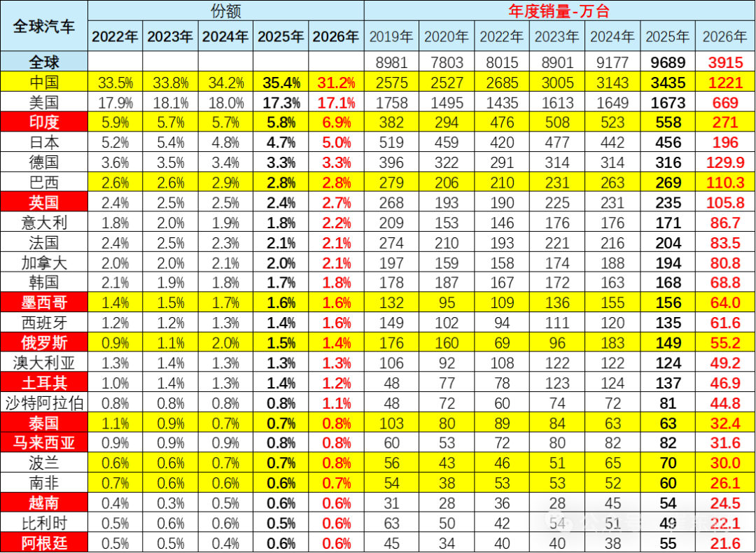The width and height of the screenshot is (756, 553).
Task: Select Italy 2026 sales 86.7
Action: pyautogui.click(x=725, y=223)
